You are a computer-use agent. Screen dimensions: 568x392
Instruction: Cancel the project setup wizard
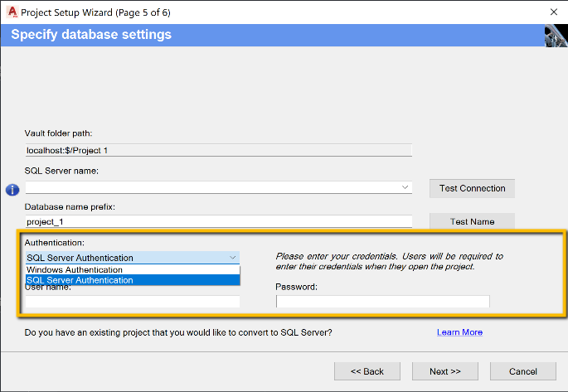tap(523, 371)
